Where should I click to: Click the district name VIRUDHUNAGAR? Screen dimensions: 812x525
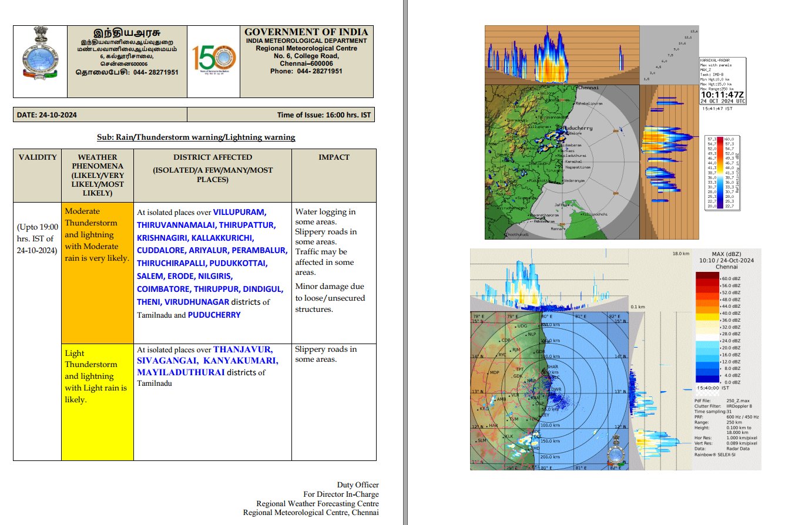point(197,302)
